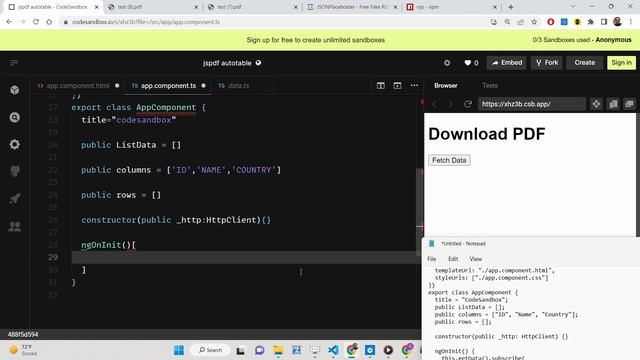Image resolution: width=640 pixels, height=360 pixels.
Task: Click the taskbar Search box
Action: pos(211,350)
